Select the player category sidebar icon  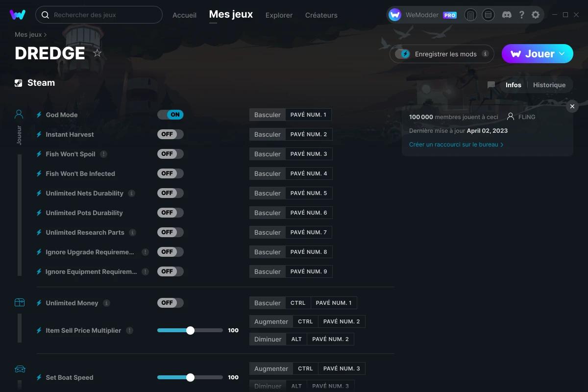[x=19, y=115]
